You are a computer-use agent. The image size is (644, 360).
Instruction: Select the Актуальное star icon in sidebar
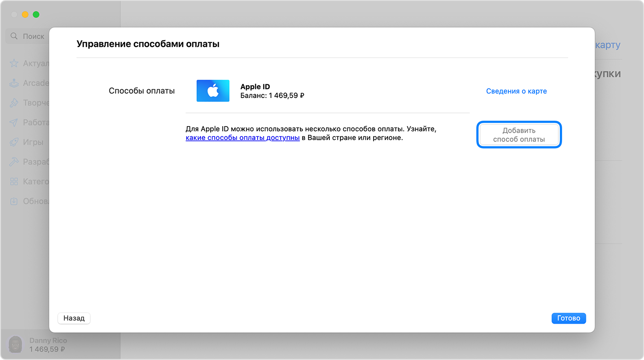coord(14,64)
